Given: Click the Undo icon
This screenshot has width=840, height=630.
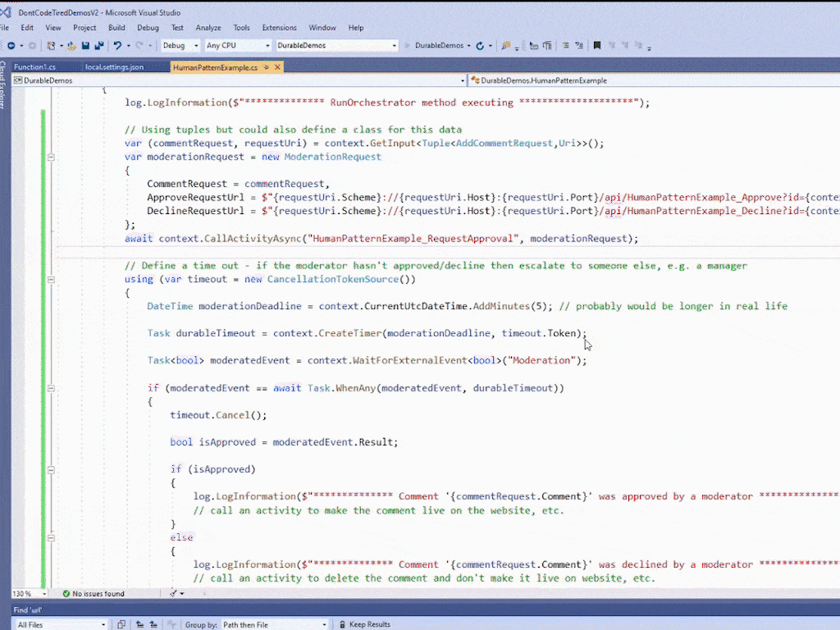Looking at the screenshot, I should [x=116, y=47].
